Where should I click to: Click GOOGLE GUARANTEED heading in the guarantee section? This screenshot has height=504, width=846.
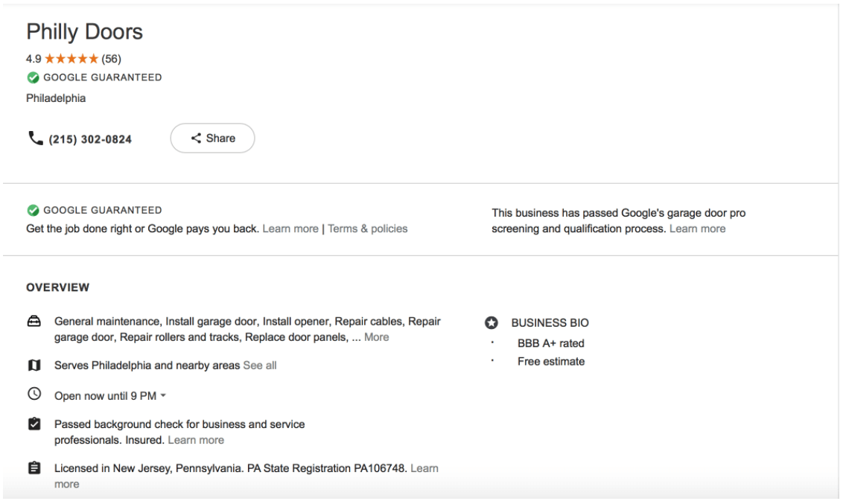coord(103,211)
